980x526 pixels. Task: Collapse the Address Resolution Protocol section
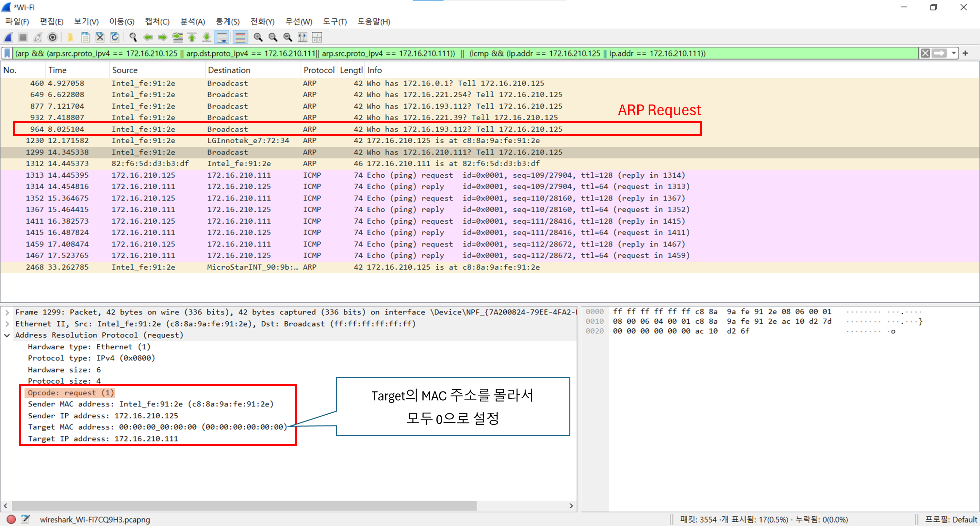(x=7, y=335)
